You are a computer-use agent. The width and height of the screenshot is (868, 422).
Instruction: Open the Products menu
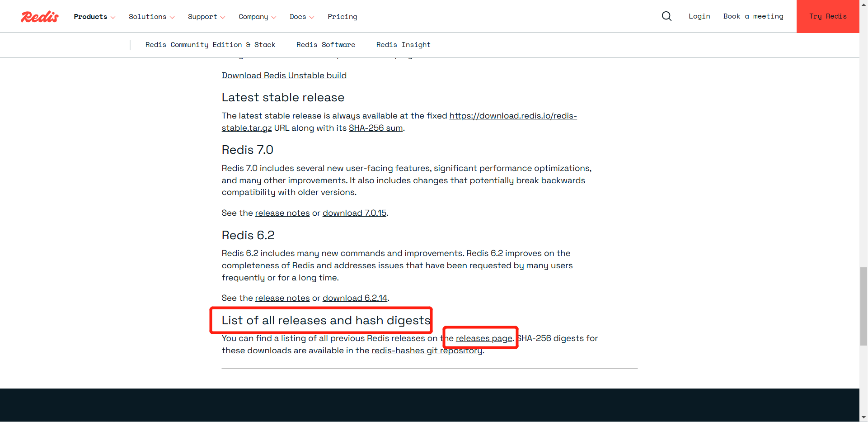(x=90, y=17)
